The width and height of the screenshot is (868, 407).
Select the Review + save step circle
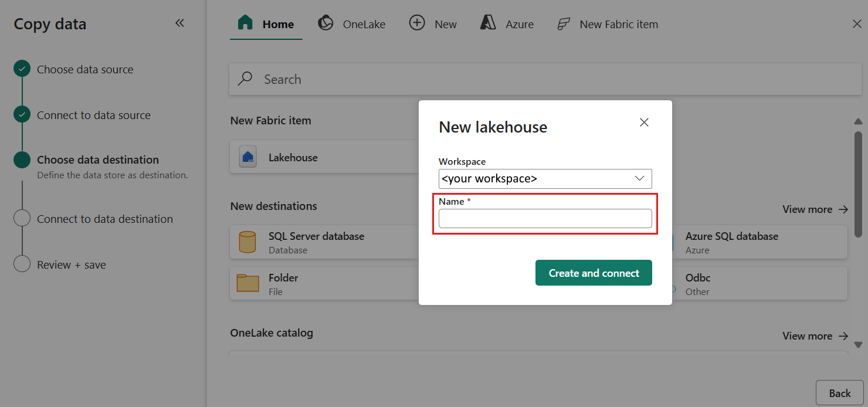[22, 263]
